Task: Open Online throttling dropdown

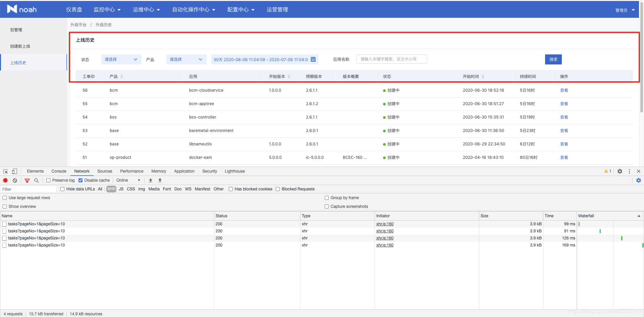Action: (x=128, y=180)
